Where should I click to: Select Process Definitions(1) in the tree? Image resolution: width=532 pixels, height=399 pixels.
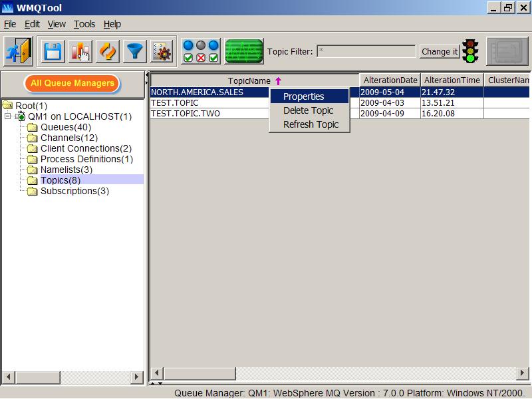(87, 159)
